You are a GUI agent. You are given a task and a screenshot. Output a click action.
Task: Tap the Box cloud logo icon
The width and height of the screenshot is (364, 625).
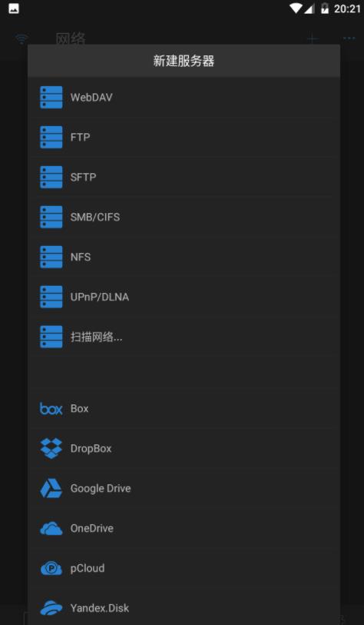click(x=51, y=408)
